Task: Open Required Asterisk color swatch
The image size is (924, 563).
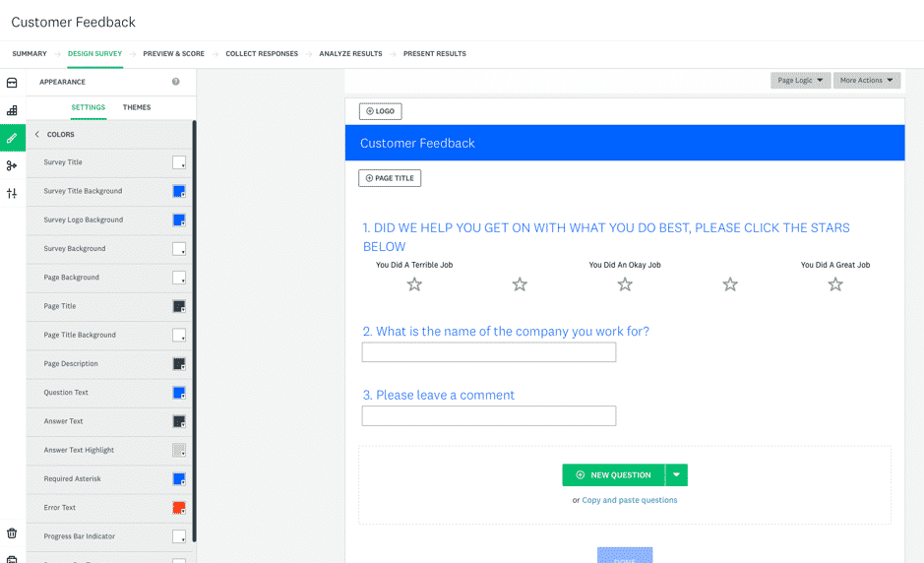Action: (x=179, y=479)
